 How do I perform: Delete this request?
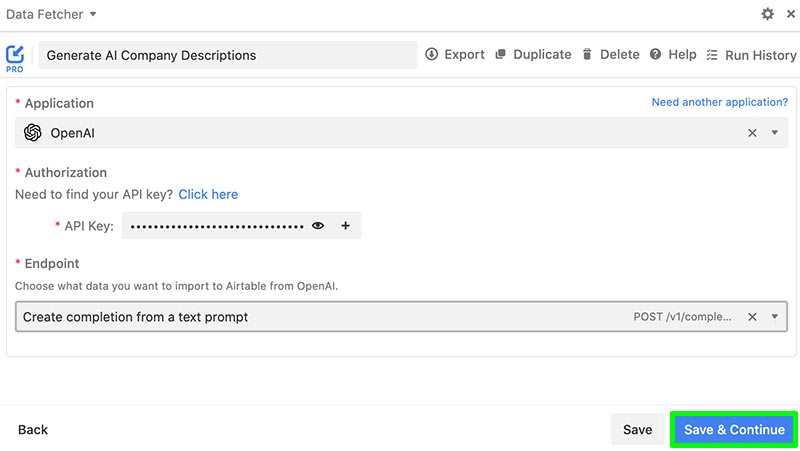coord(611,55)
